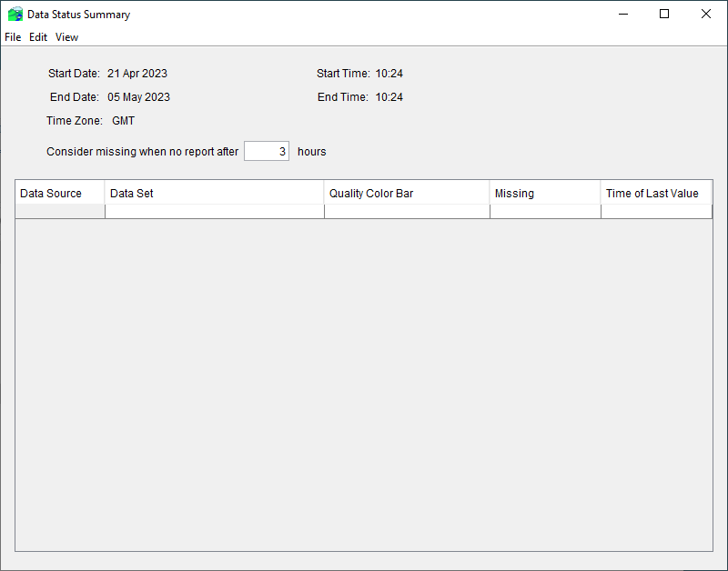Viewport: 728px width, 571px height.
Task: Click the end date value 05 May 2023
Action: pyautogui.click(x=138, y=97)
